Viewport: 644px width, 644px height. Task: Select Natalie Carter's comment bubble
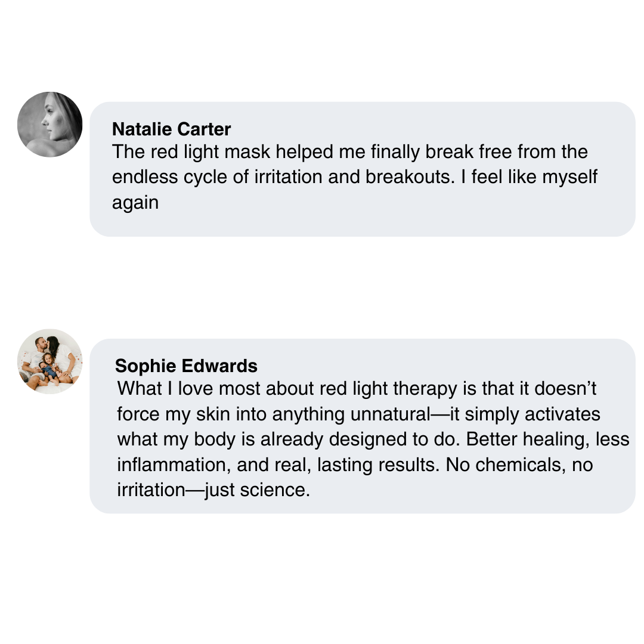pos(363,169)
